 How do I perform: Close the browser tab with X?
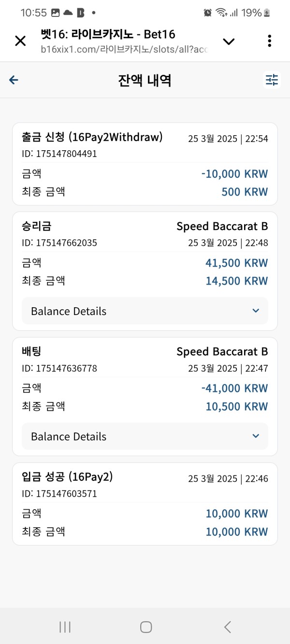pos(20,41)
